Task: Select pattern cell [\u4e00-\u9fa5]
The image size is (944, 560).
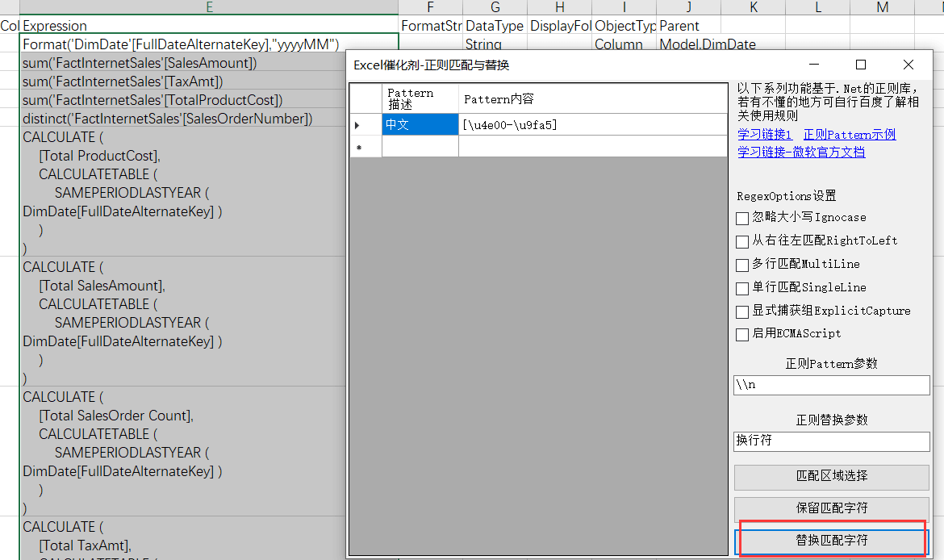Action: pos(593,124)
